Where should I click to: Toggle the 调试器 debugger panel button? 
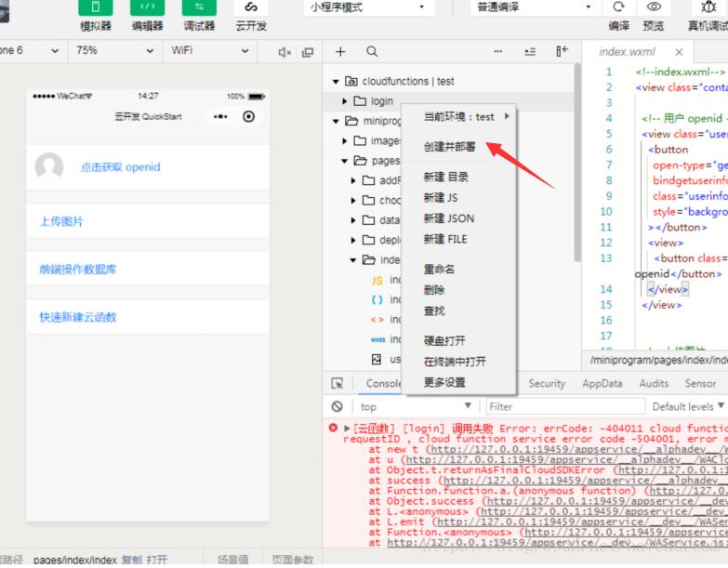199,7
